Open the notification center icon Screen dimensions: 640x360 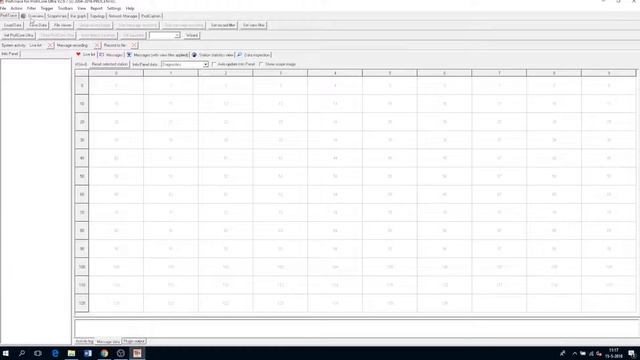[631, 353]
